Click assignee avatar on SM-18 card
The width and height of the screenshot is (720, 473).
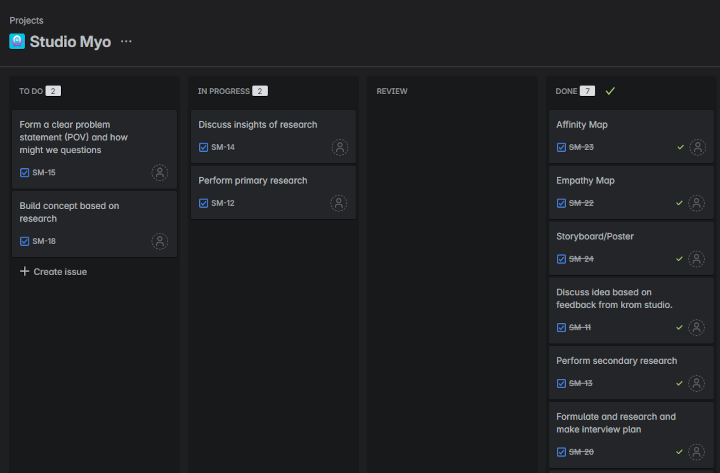(160, 241)
